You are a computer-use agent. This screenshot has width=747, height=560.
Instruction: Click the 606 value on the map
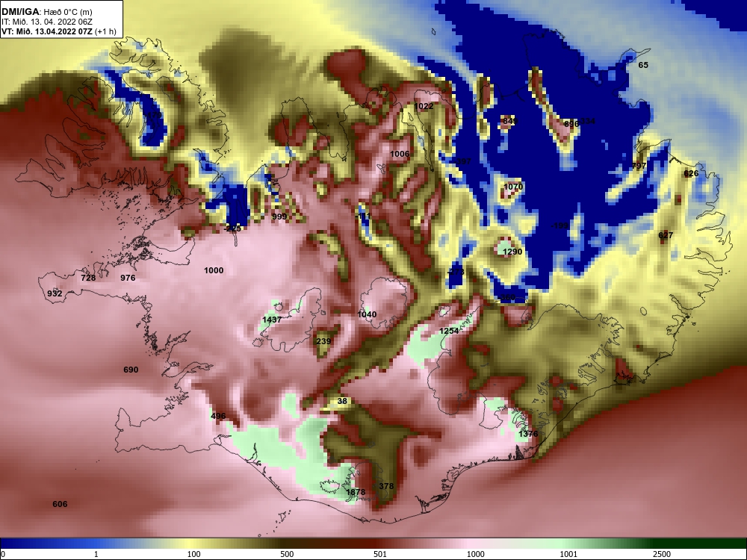click(x=60, y=504)
